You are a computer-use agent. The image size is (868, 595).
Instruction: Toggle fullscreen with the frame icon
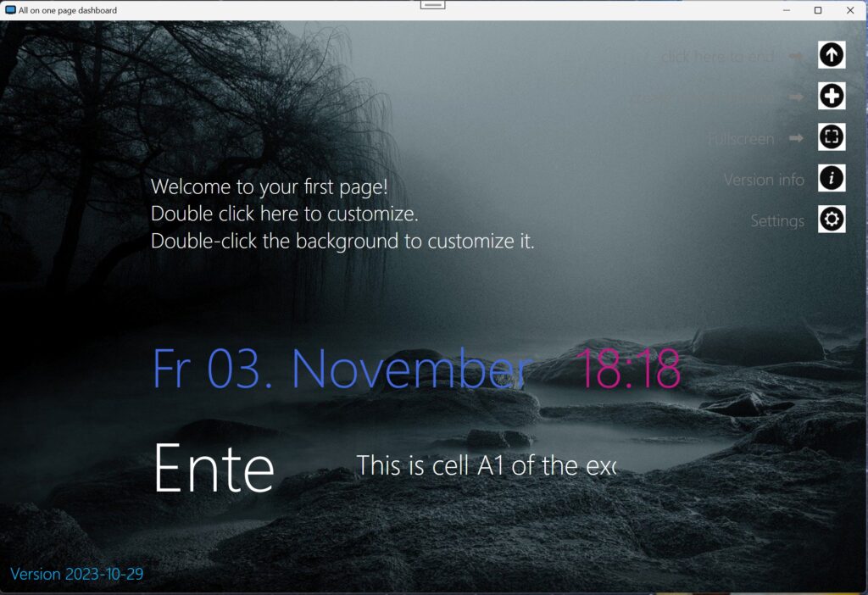(x=832, y=136)
